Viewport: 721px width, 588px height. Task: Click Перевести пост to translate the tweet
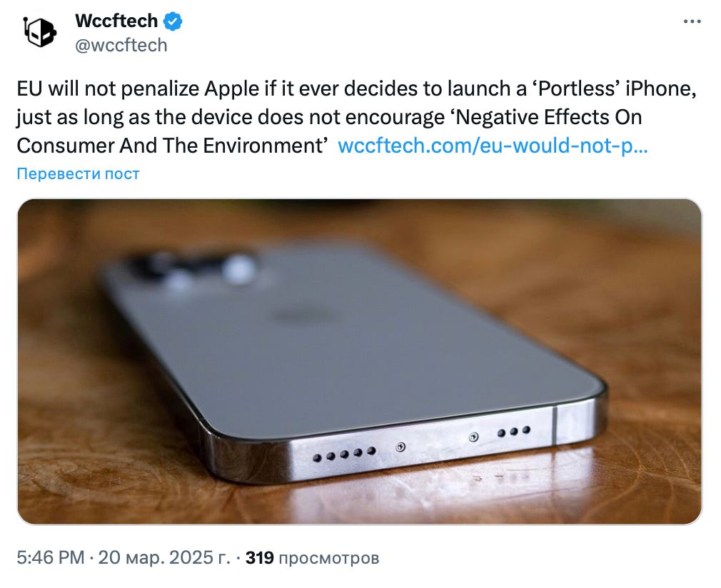click(x=78, y=174)
